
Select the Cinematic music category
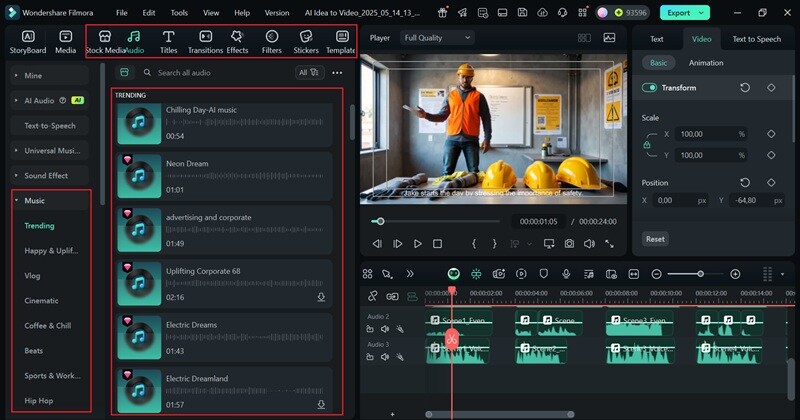coord(41,301)
